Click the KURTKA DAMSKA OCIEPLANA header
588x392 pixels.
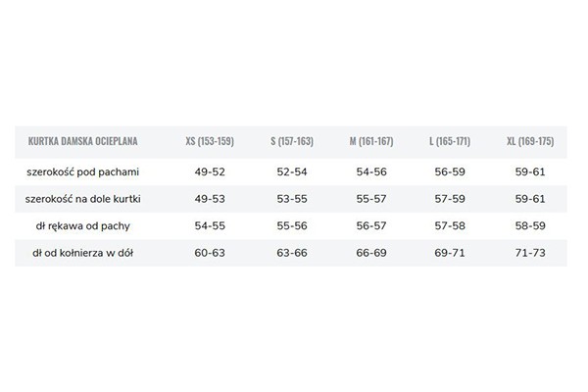(x=83, y=141)
